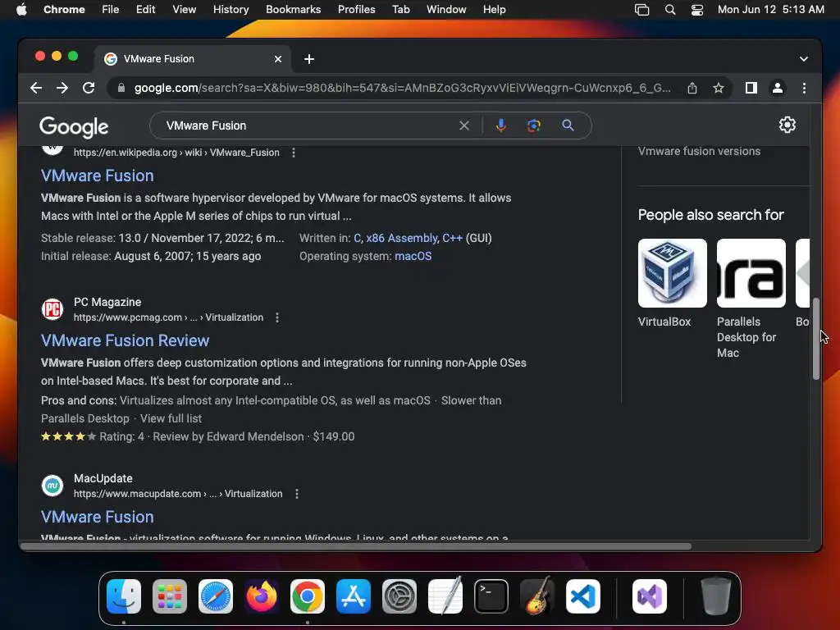
Task: Follow the macOS operating system link
Action: tap(413, 257)
